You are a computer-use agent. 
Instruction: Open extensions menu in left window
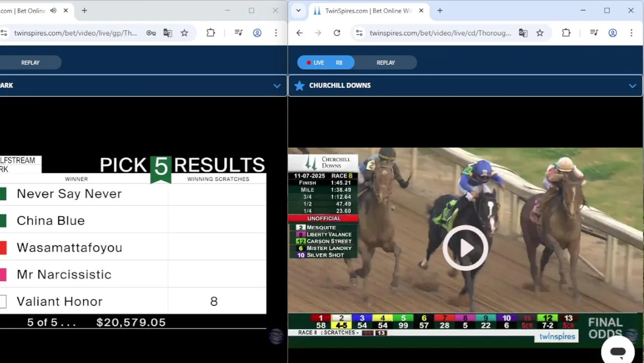click(211, 33)
